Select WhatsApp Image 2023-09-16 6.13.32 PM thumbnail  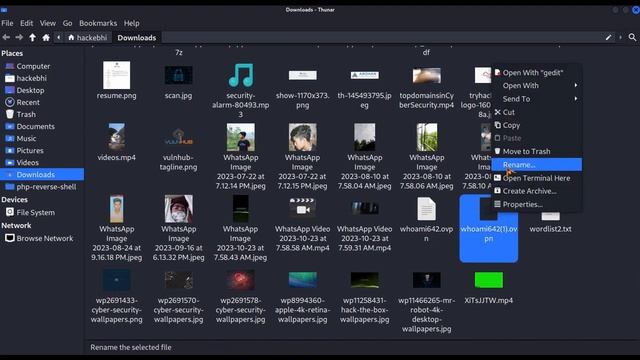point(178,209)
